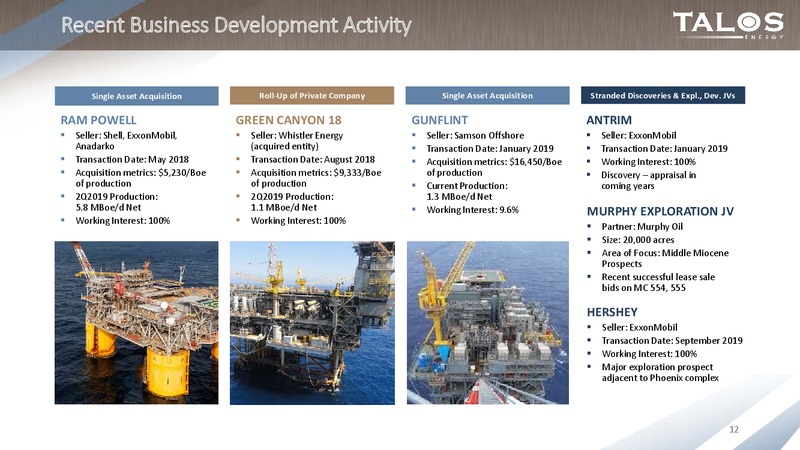Click 'Working Interest: 100%' under Antrim
800x450 pixels.
648,162
